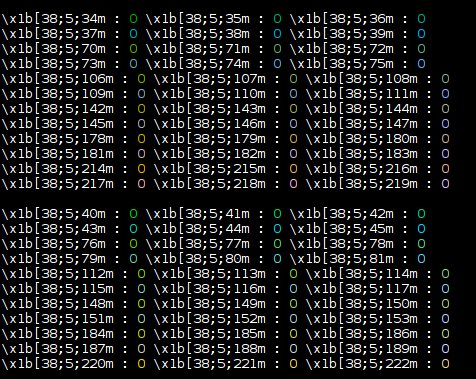The width and height of the screenshot is (476, 379).
Task: Click the text \x1b[38;5;106m
Action: [x=58, y=79]
